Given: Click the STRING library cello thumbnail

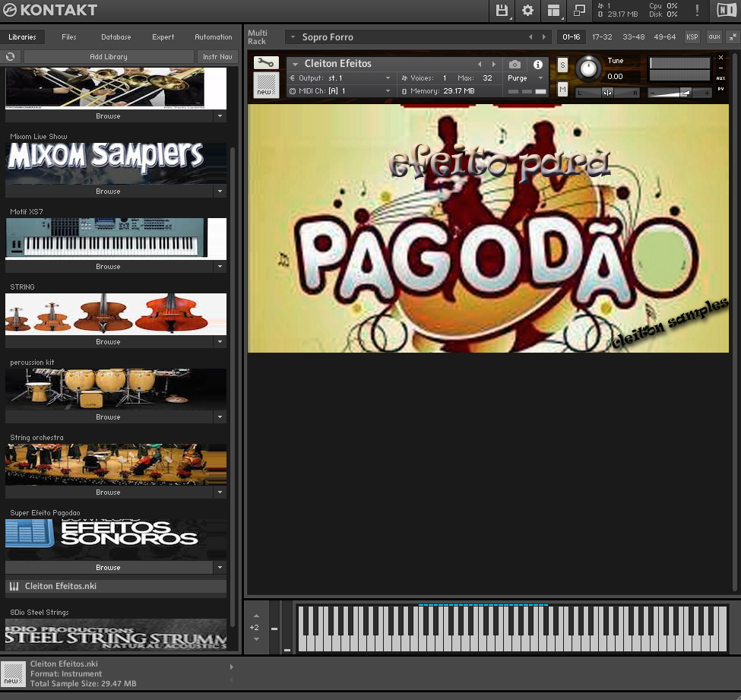Looking at the screenshot, I should pyautogui.click(x=116, y=314).
